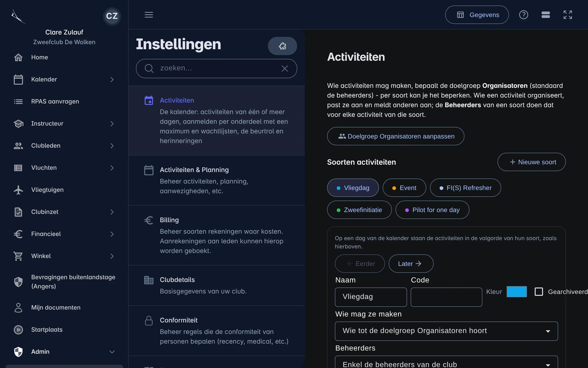Click the user name Clare Zulauf
The width and height of the screenshot is (588, 368).
click(x=64, y=32)
